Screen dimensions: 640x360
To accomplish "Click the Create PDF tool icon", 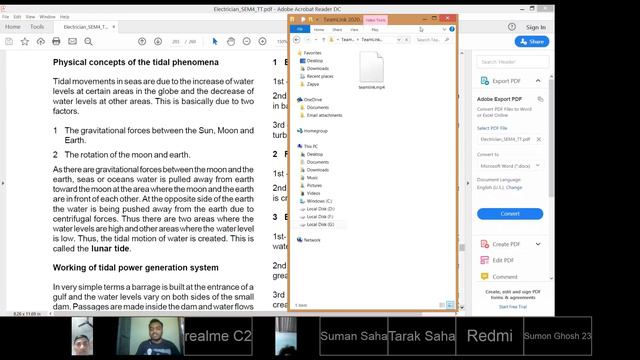I will pos(484,244).
